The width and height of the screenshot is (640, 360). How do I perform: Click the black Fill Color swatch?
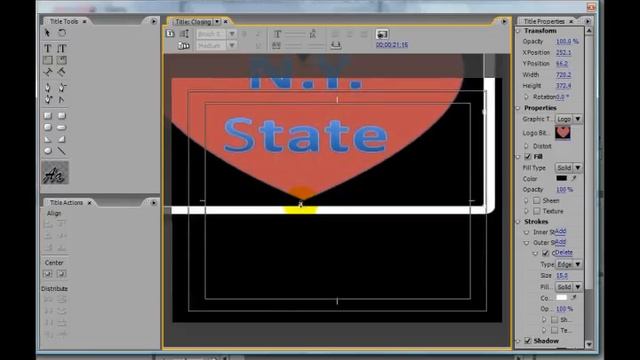pos(562,178)
